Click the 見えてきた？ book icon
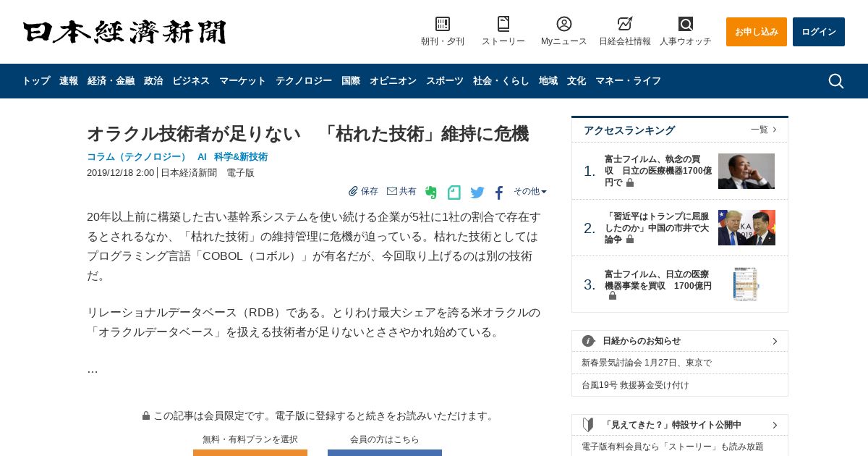Image resolution: width=868 pixels, height=456 pixels. point(588,425)
